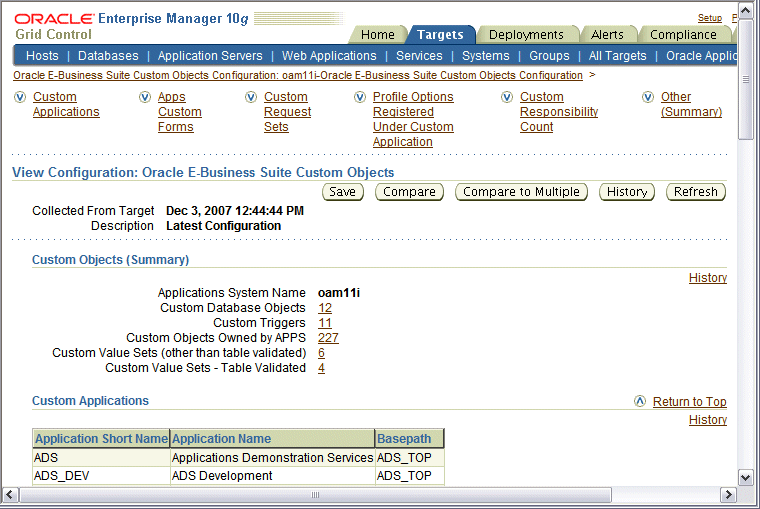Viewport: 760px width, 509px height.
Task: Open Custom Value Sets non-table count 6
Action: coord(321,353)
